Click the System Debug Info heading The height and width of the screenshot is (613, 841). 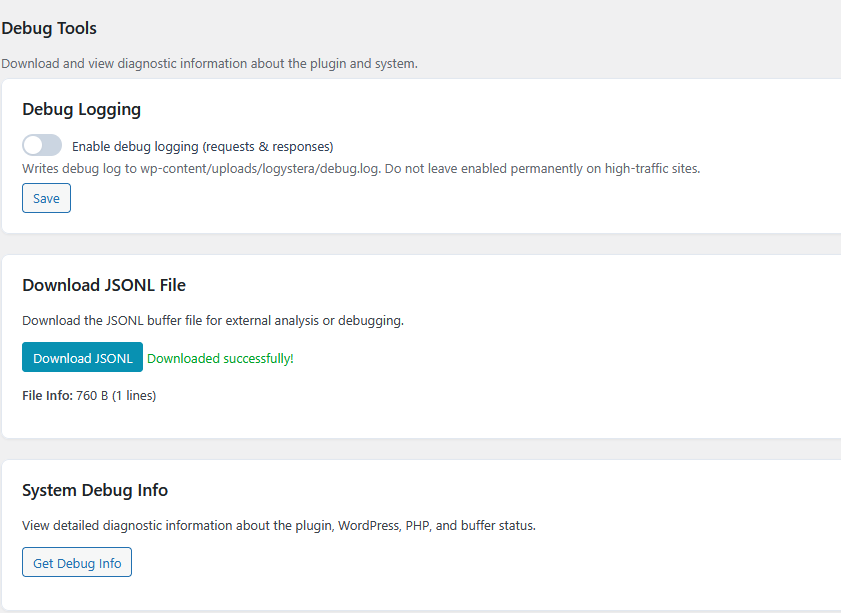point(95,490)
